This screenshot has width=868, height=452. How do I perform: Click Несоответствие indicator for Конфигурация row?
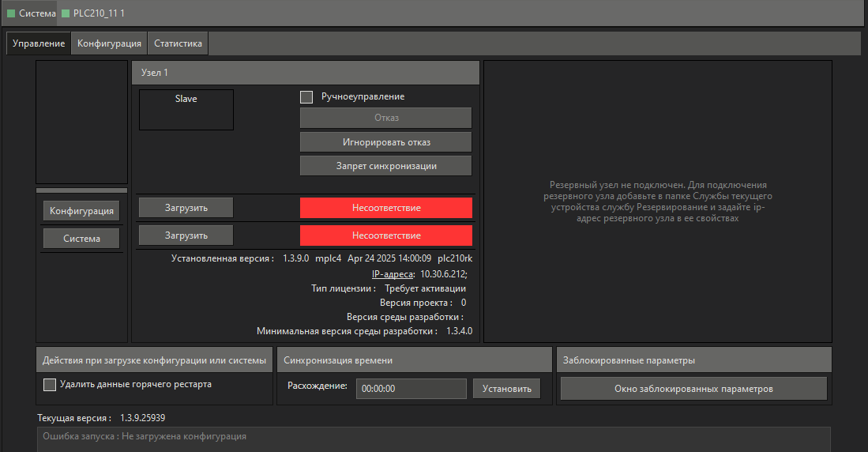pyautogui.click(x=386, y=208)
